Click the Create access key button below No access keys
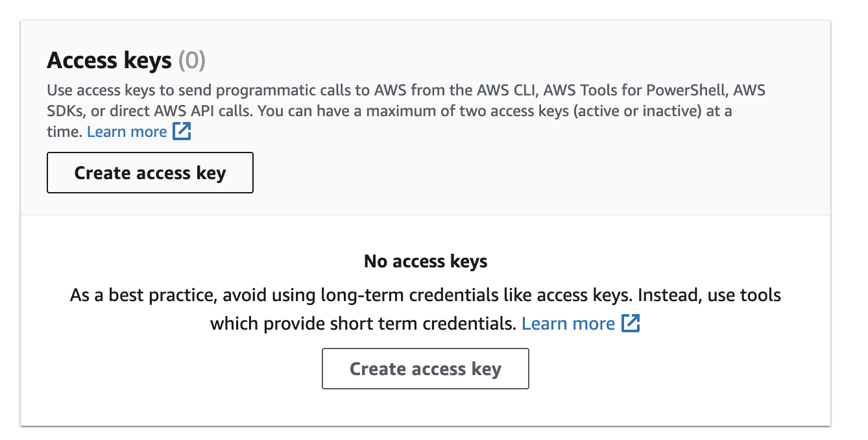 (x=426, y=369)
